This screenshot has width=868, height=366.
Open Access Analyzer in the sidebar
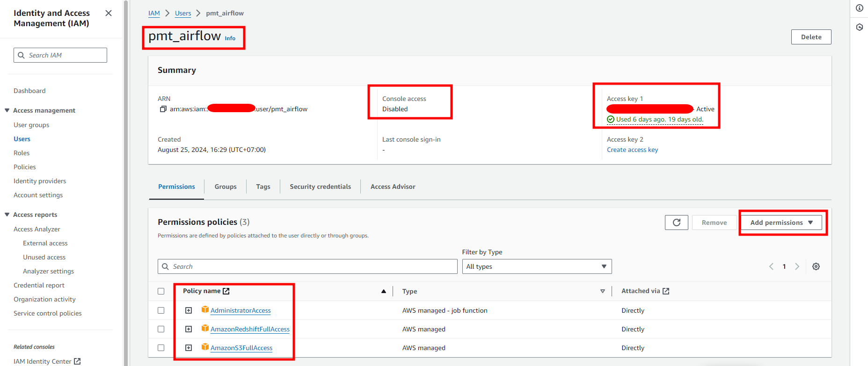(x=37, y=229)
